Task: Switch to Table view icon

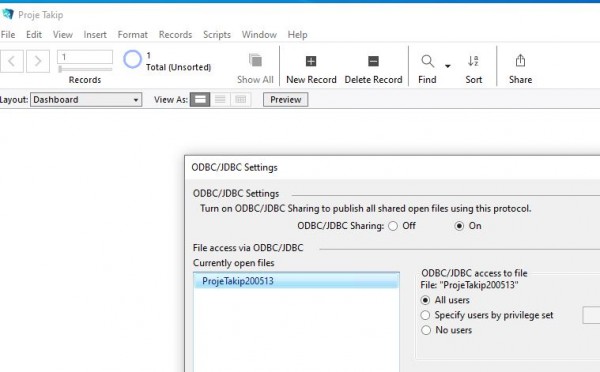Action: (x=241, y=100)
